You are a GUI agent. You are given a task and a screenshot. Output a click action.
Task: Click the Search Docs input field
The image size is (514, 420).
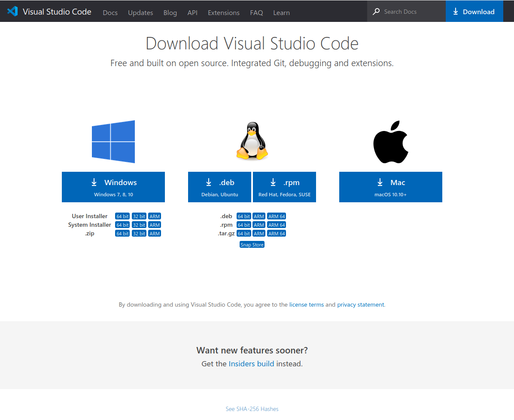point(407,12)
